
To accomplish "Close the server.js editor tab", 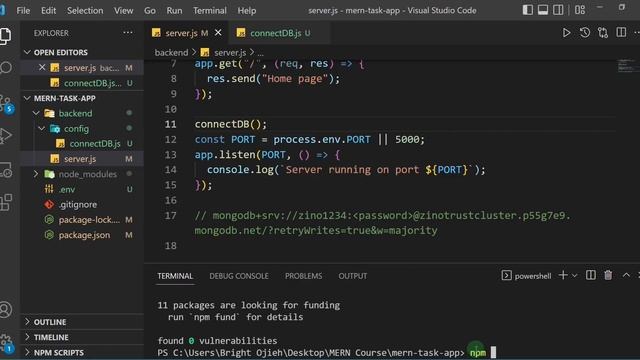I will 218,32.
